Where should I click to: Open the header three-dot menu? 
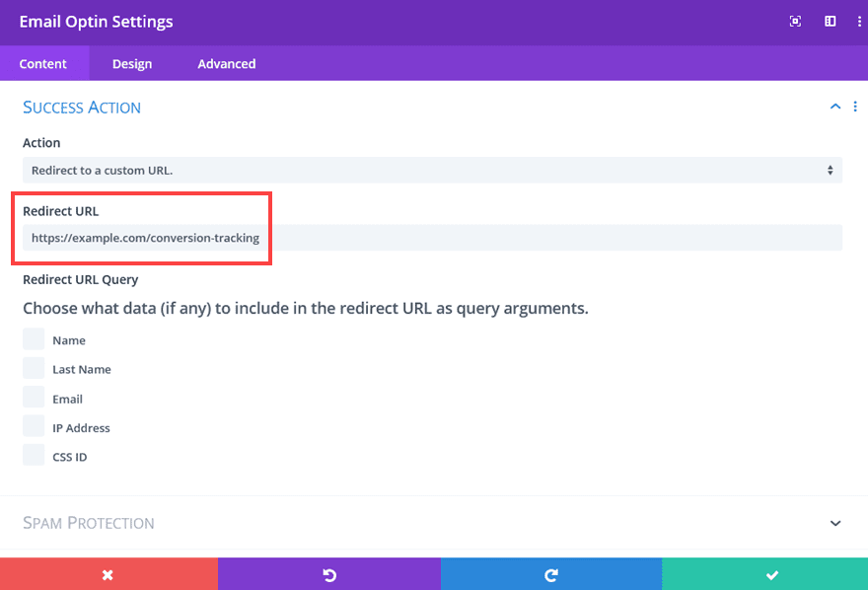[x=856, y=21]
